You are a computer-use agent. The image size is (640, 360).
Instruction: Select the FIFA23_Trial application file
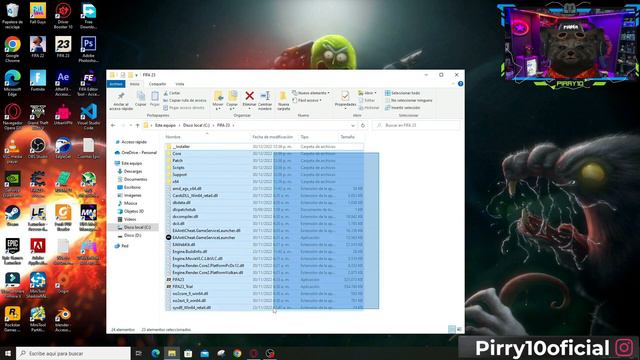tap(264, 287)
